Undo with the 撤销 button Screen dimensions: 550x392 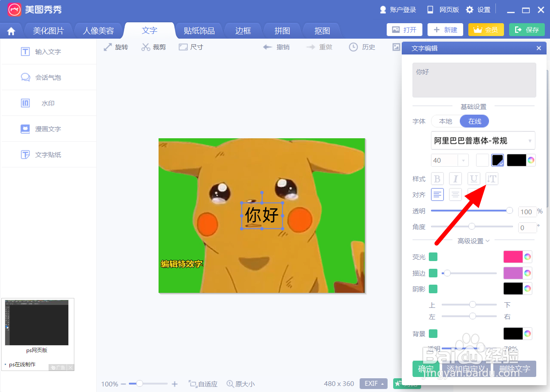pyautogui.click(x=276, y=47)
